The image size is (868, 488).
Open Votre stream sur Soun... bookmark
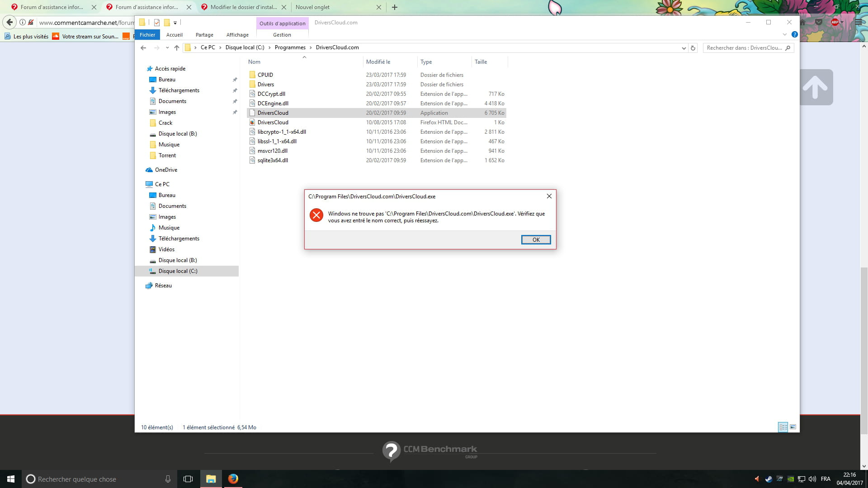(x=86, y=37)
